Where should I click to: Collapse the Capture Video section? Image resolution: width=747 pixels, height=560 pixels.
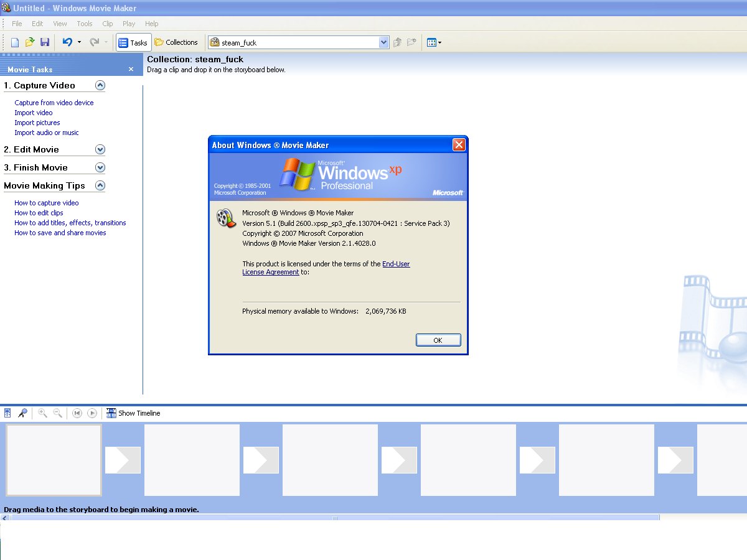[x=100, y=85]
